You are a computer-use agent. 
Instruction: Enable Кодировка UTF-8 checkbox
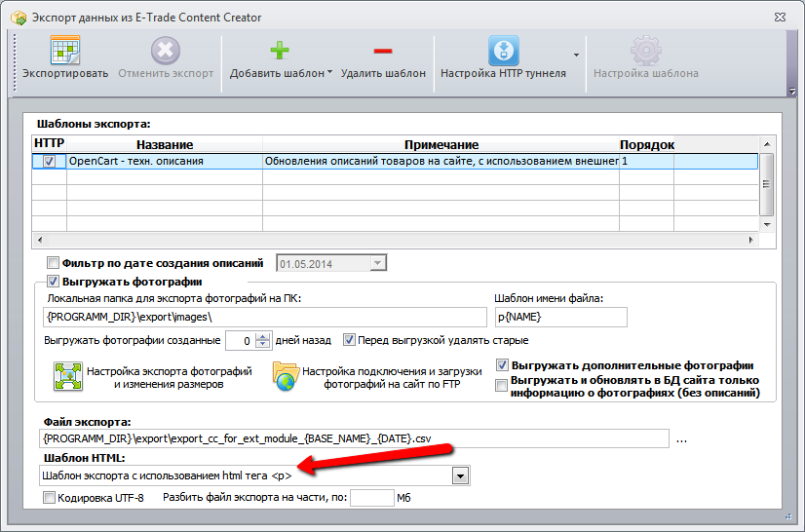point(49,498)
